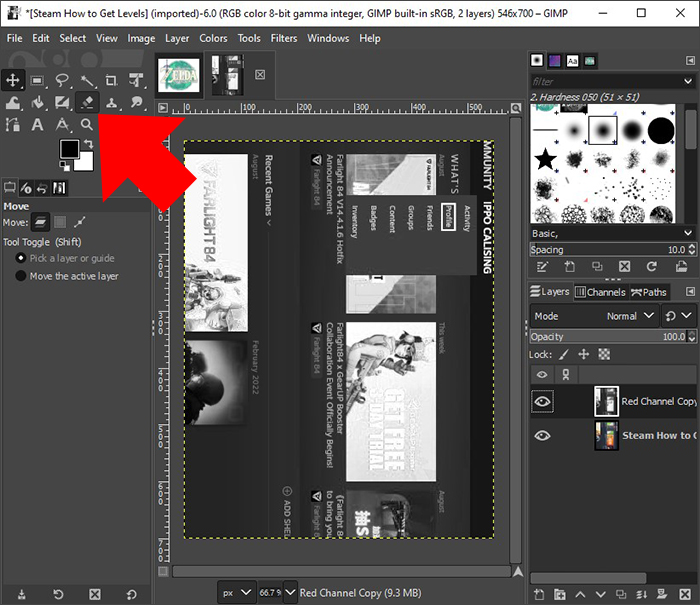This screenshot has height=605, width=700.
Task: Open the layer Mode dropdown
Action: (x=630, y=316)
